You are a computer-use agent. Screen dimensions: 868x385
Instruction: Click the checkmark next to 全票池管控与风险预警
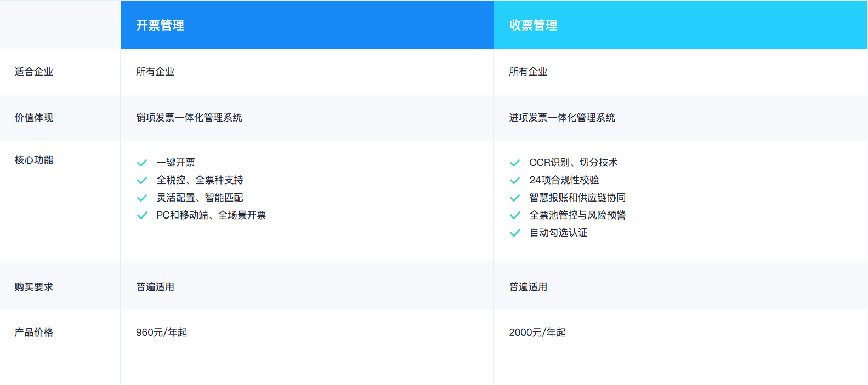tap(515, 215)
